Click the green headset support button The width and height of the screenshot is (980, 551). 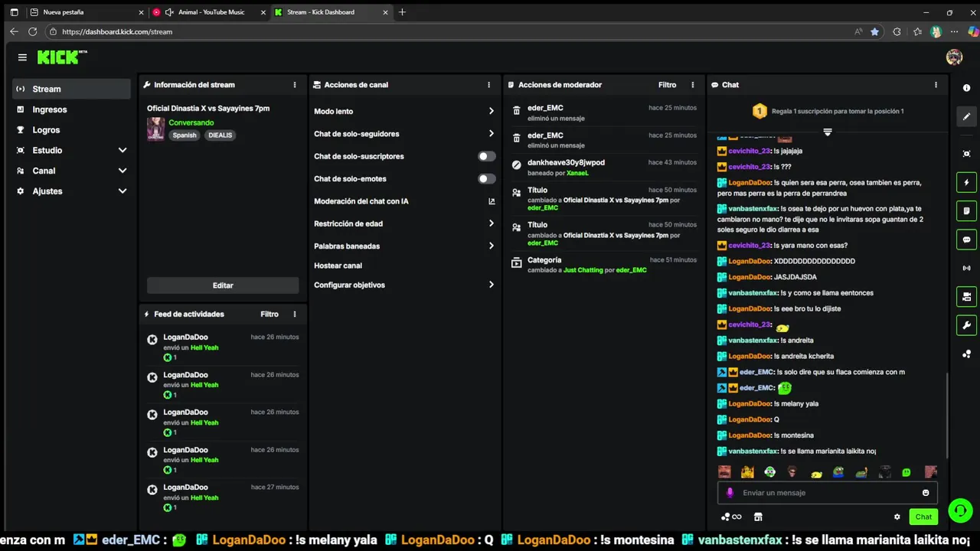coord(960,510)
